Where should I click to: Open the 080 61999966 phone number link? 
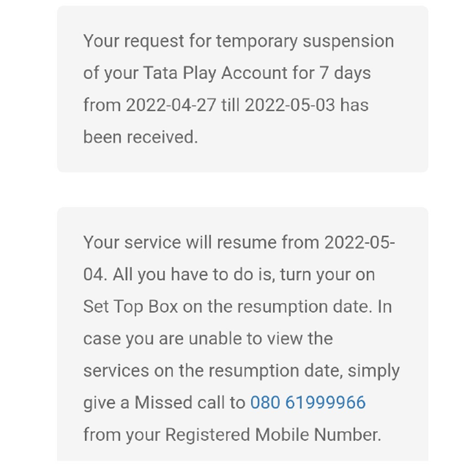pos(308,402)
